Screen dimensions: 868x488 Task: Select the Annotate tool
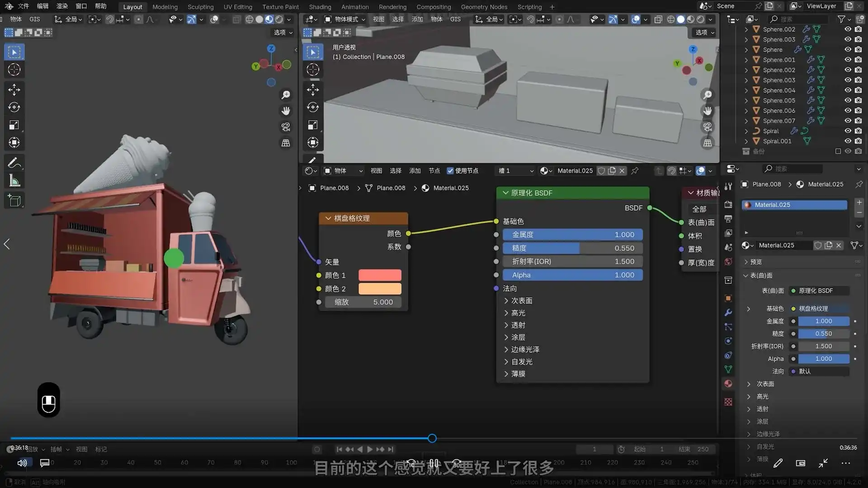coord(14,163)
